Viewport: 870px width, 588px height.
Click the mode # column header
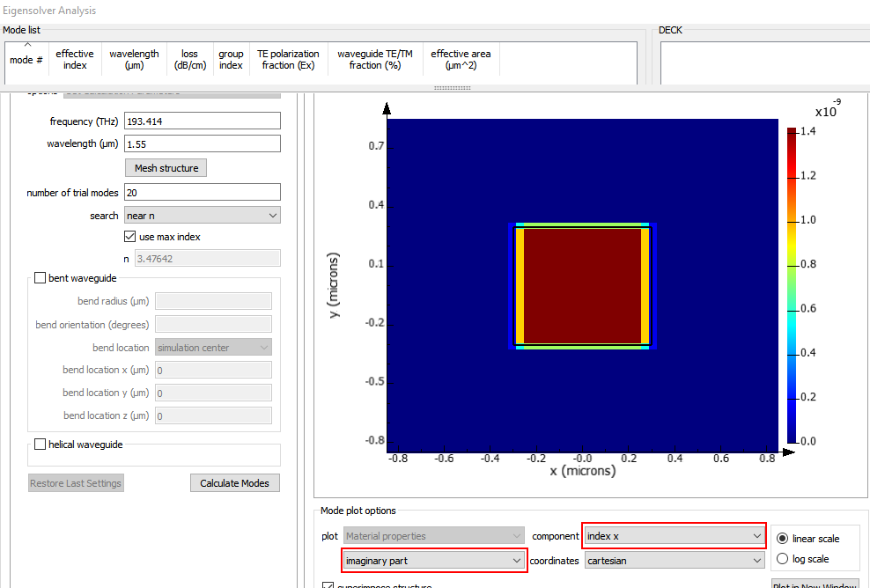(26, 60)
